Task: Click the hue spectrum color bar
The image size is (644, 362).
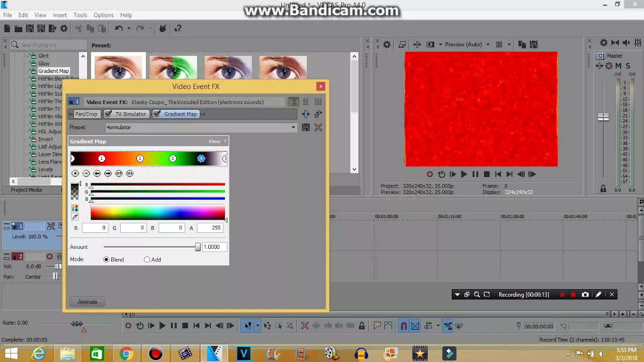Action: point(157,213)
